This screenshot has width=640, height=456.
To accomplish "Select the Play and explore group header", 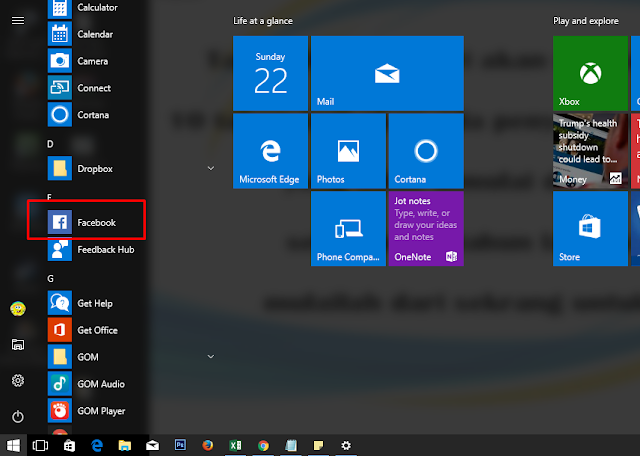I will click(586, 21).
